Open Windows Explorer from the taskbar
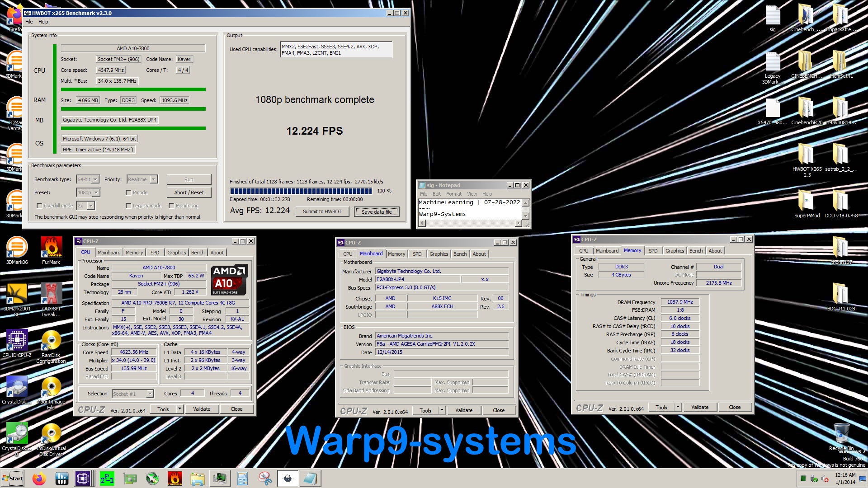 pyautogui.click(x=198, y=479)
